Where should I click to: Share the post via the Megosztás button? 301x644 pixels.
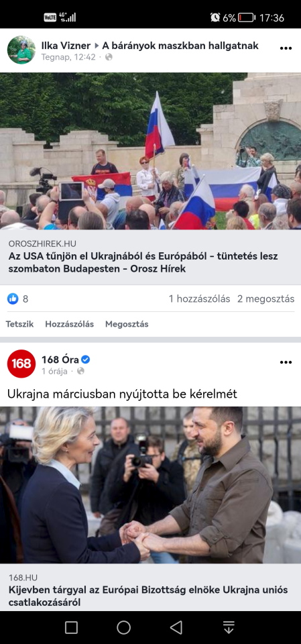tap(127, 324)
